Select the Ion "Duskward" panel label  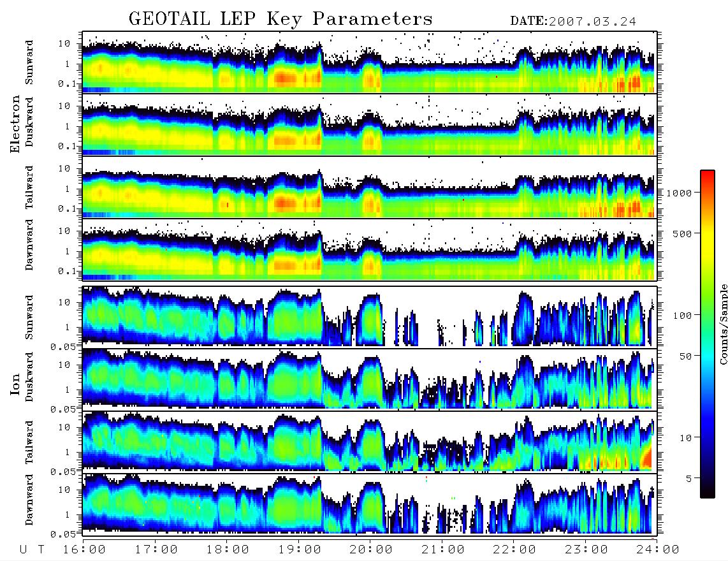pyautogui.click(x=29, y=377)
